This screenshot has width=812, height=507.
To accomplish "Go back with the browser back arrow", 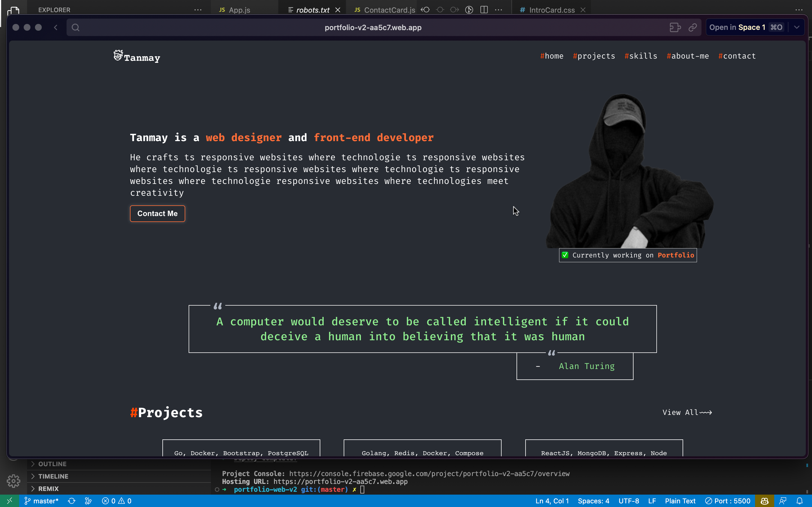I will [x=56, y=28].
